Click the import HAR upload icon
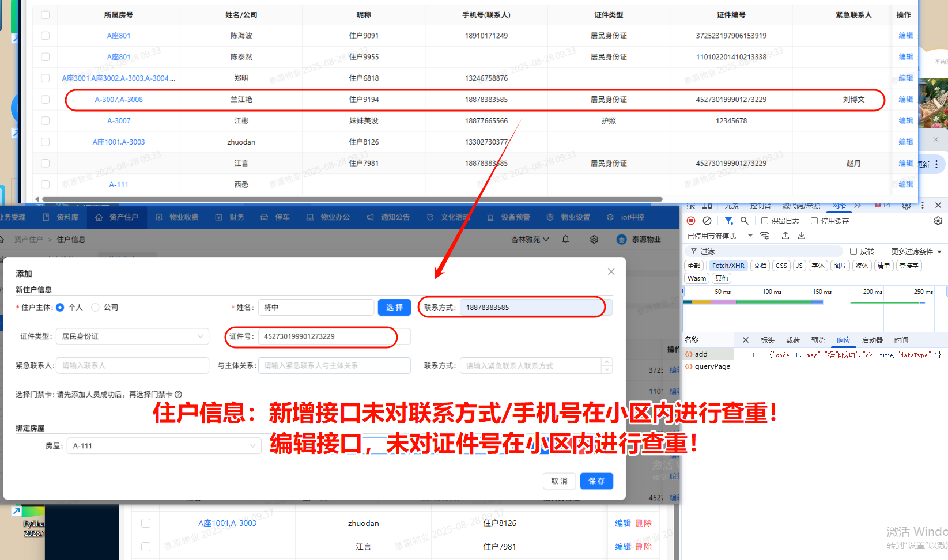Image resolution: width=948 pixels, height=560 pixels. coord(785,236)
